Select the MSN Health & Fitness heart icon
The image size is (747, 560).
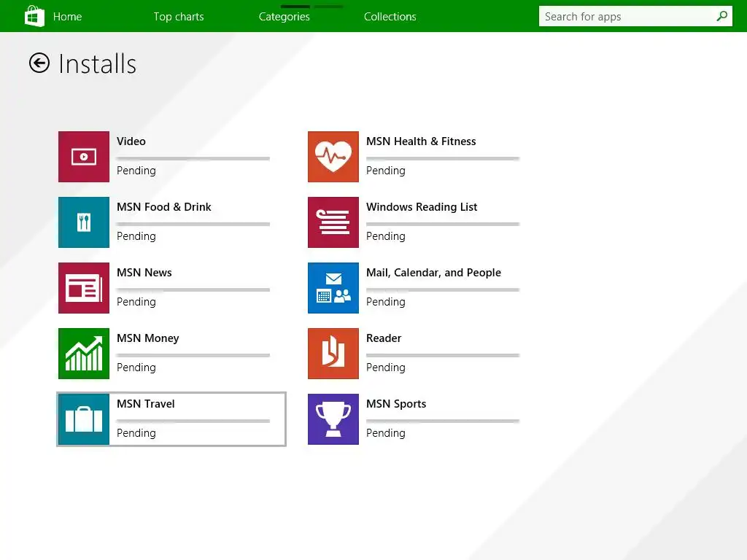[333, 157]
